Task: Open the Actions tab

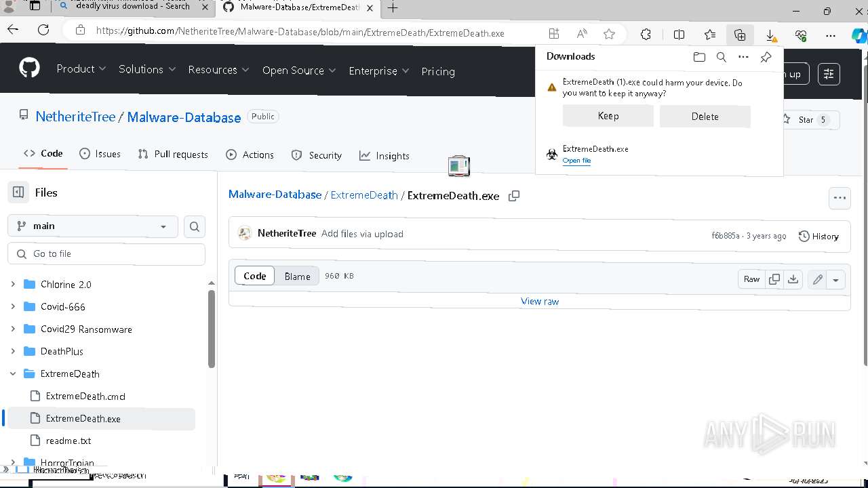Action: click(250, 155)
